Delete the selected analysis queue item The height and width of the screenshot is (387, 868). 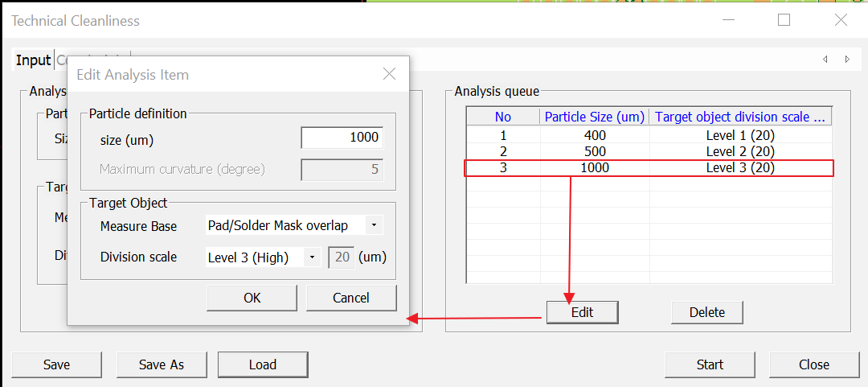tap(706, 312)
